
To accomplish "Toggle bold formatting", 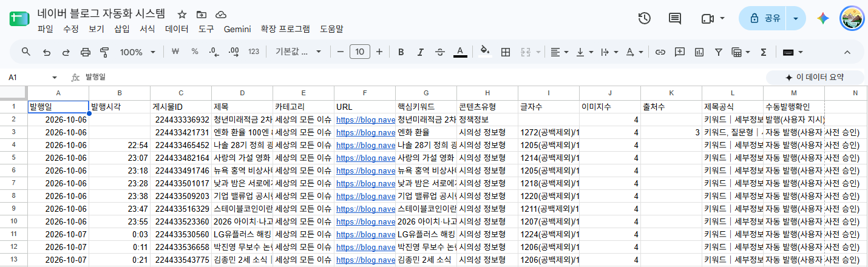I will click(401, 52).
